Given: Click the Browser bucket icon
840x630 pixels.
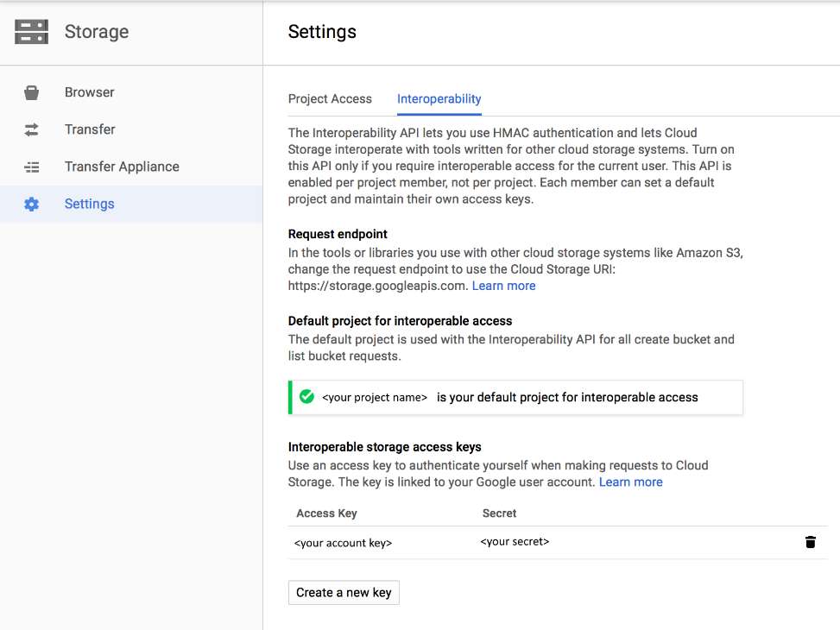Looking at the screenshot, I should [x=32, y=92].
